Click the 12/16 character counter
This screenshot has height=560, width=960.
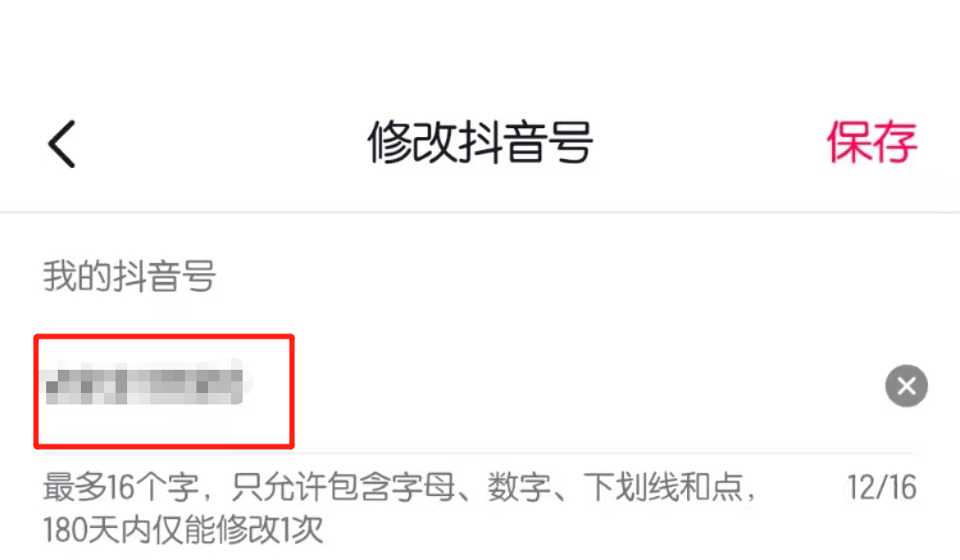pos(882,488)
